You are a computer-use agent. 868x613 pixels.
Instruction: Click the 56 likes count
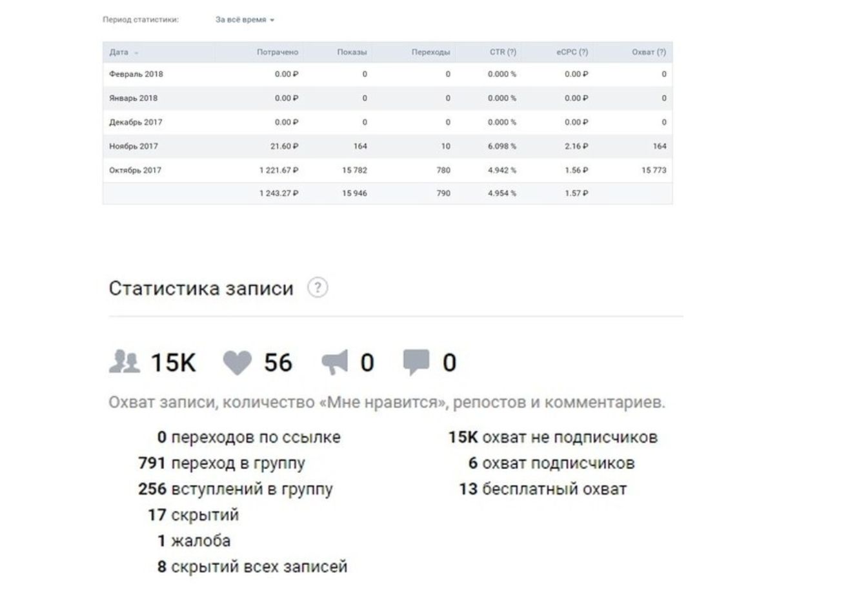(278, 363)
